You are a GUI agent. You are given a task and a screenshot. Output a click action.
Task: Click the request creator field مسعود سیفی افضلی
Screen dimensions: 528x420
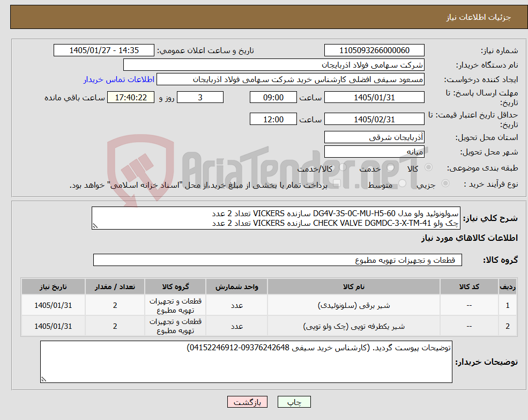pyautogui.click(x=290, y=79)
